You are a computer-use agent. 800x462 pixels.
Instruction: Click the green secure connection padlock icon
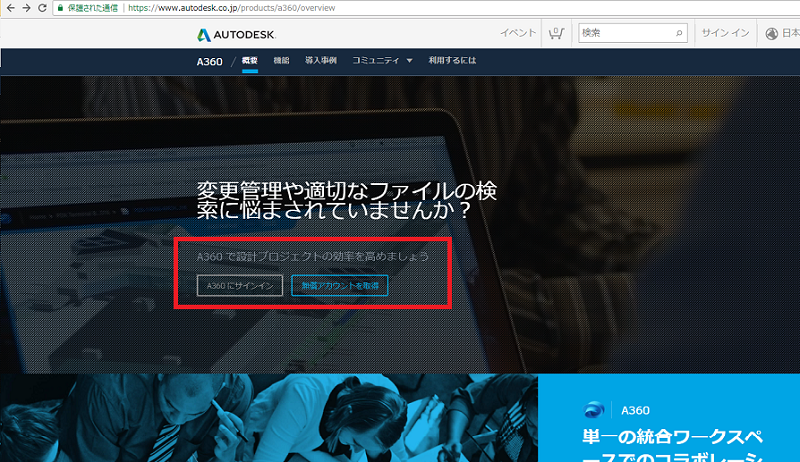pos(60,8)
